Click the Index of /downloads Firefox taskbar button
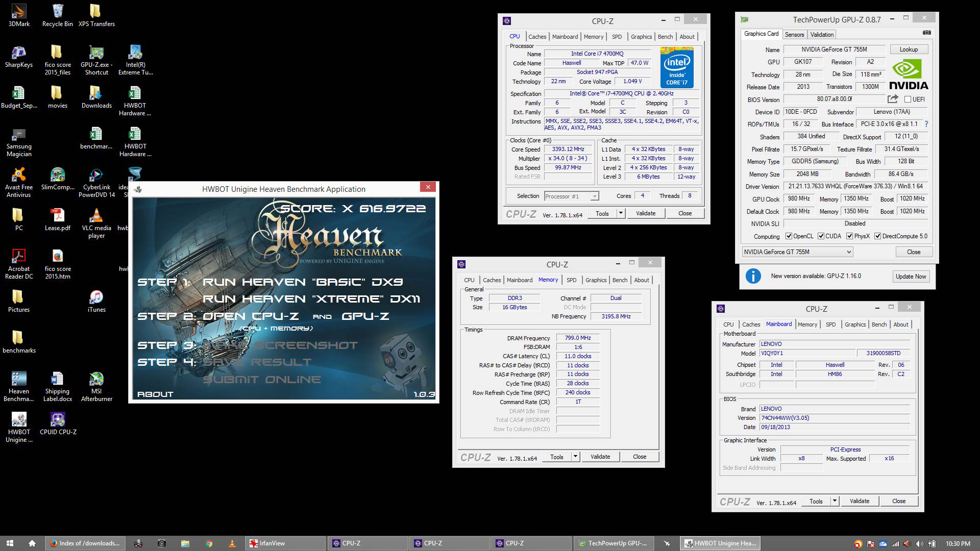980x551 pixels. (x=84, y=543)
